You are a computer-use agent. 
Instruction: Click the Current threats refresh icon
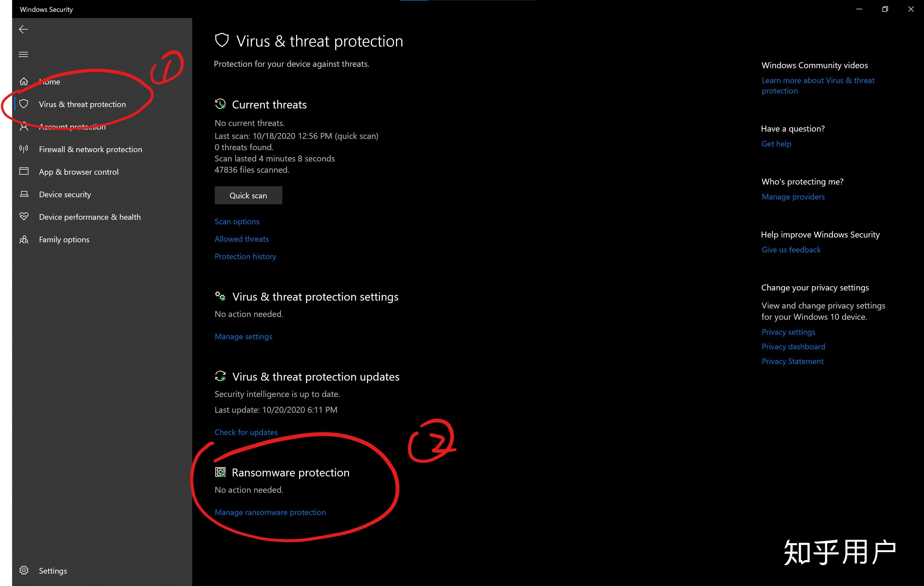tap(220, 105)
